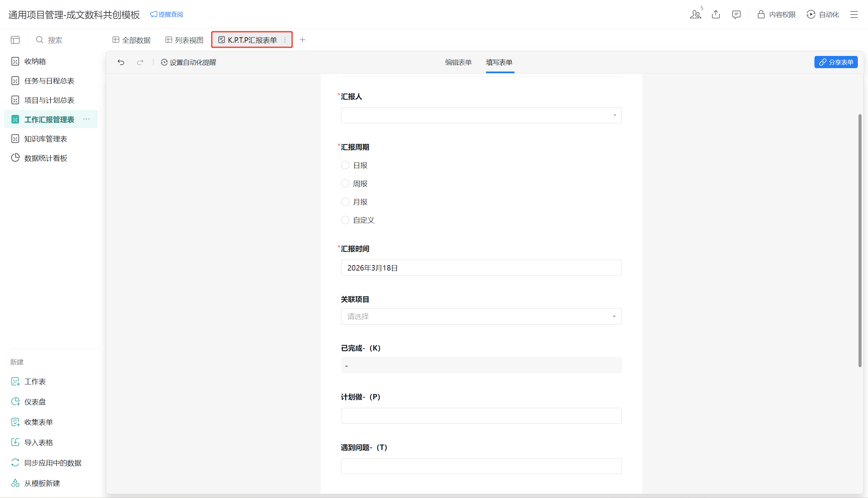Open the 提醒查阅 link
The image size is (868, 498).
tap(166, 14)
